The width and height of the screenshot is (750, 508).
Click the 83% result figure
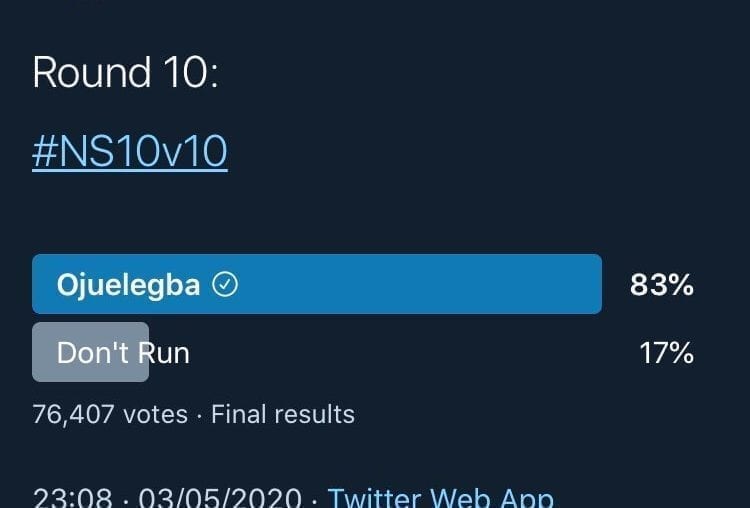(661, 285)
